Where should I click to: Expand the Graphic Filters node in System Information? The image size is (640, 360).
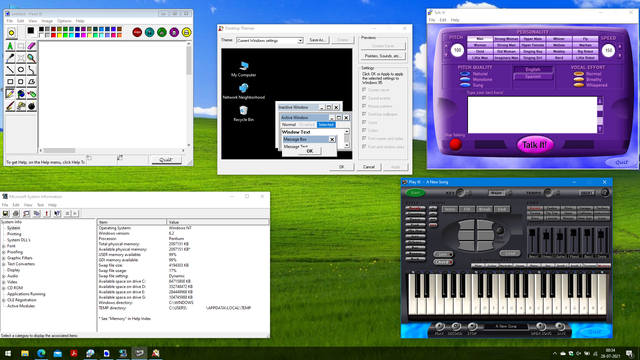click(x=4, y=258)
